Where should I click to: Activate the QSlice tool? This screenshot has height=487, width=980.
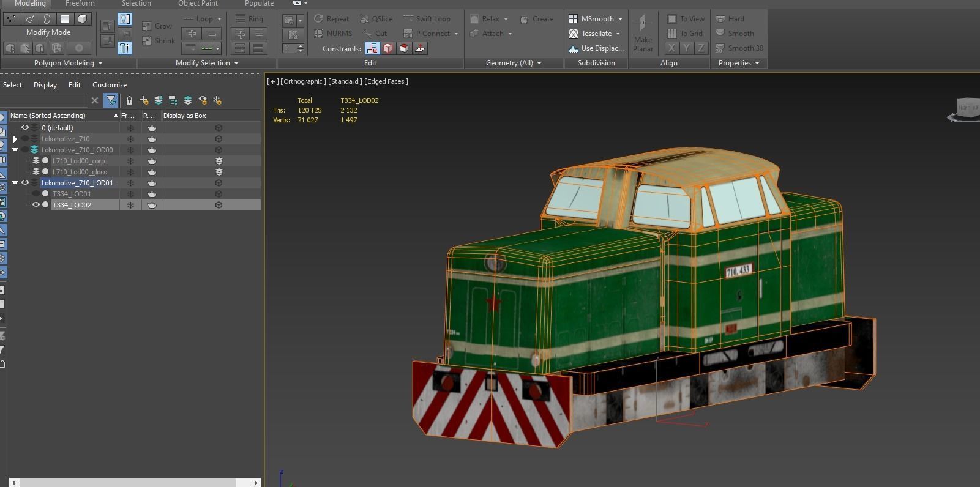pos(376,19)
